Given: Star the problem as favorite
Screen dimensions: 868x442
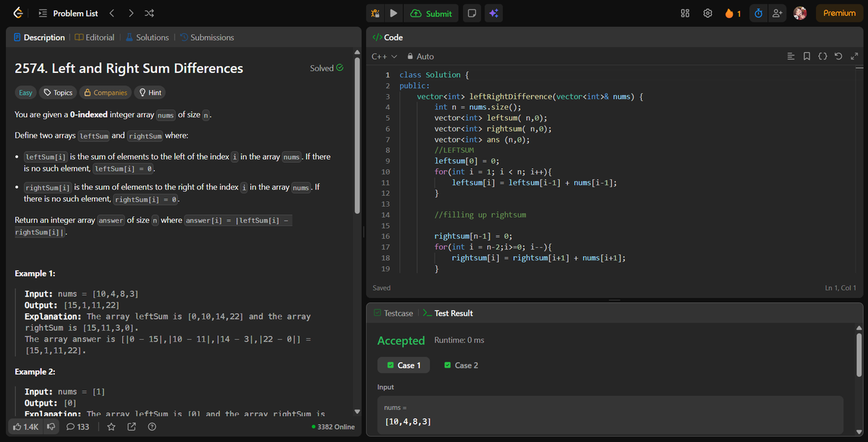Looking at the screenshot, I should pos(111,427).
